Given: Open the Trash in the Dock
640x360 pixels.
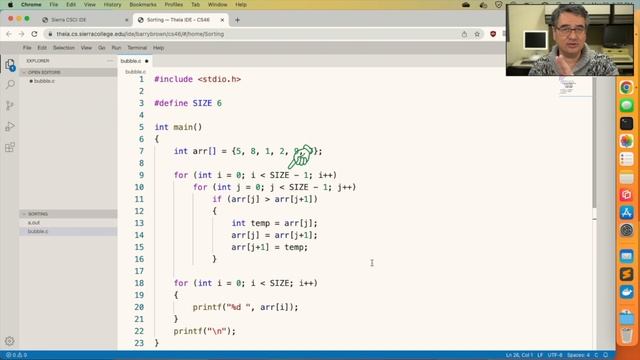Looking at the screenshot, I should pos(627,336).
